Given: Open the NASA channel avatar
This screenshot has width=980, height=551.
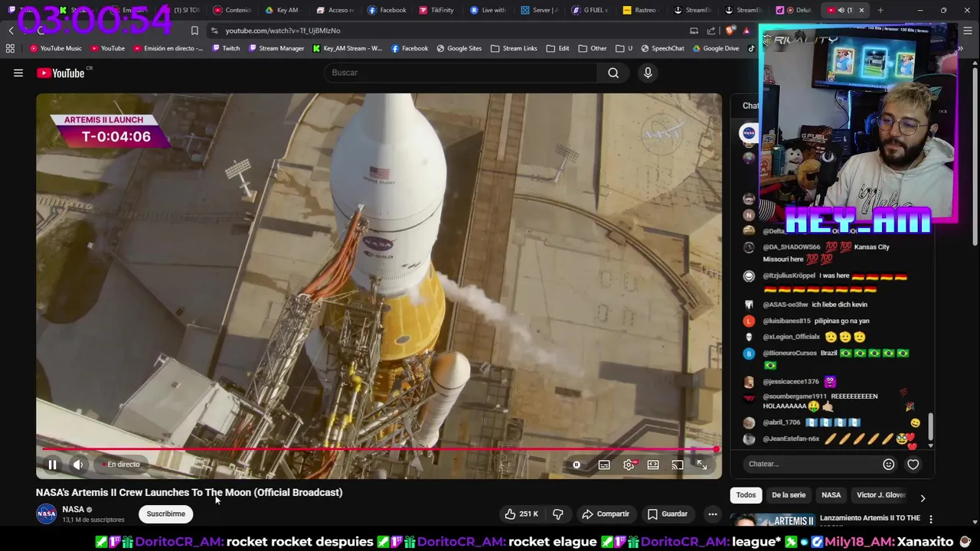Looking at the screenshot, I should pyautogui.click(x=46, y=514).
